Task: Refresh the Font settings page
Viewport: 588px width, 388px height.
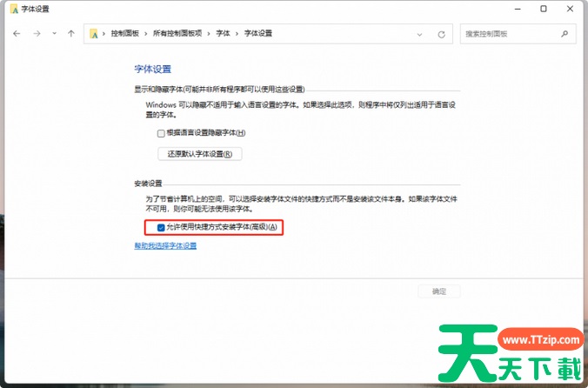Action: coord(442,34)
